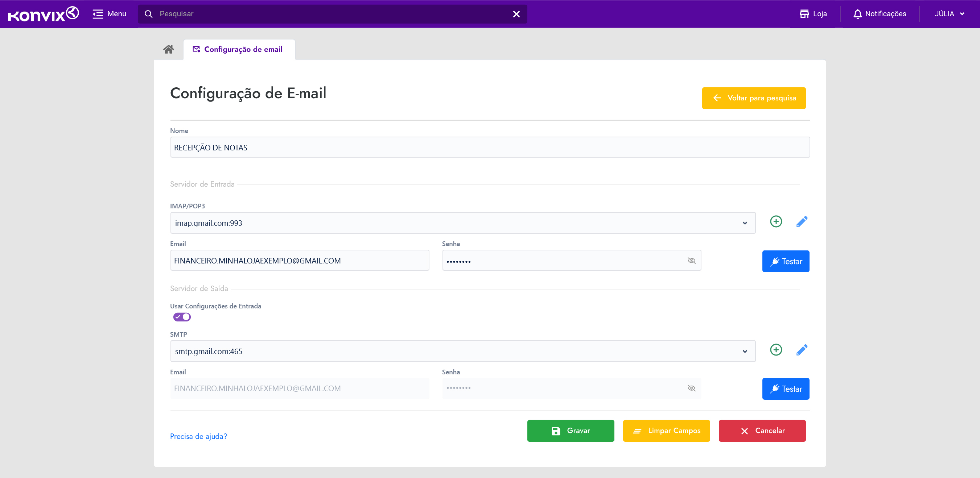Open the Precisa de ajuda? link
The height and width of the screenshot is (478, 980).
point(199,436)
